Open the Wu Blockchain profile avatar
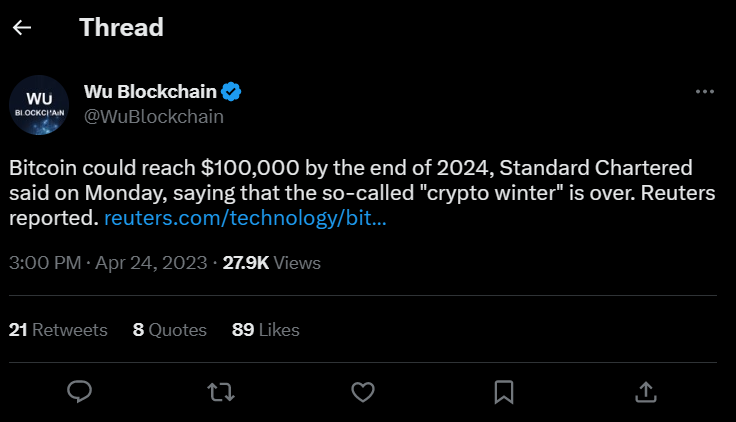Image resolution: width=736 pixels, height=422 pixels. (39, 105)
